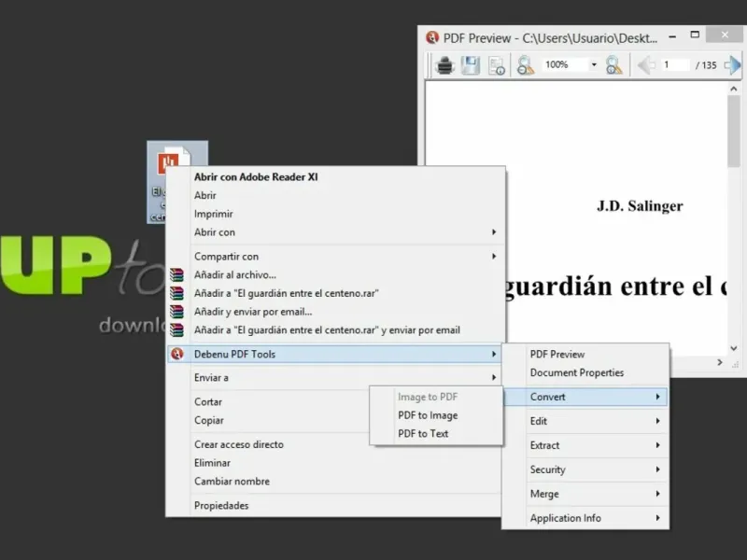Expand the Extract submenu arrow

pos(658,445)
